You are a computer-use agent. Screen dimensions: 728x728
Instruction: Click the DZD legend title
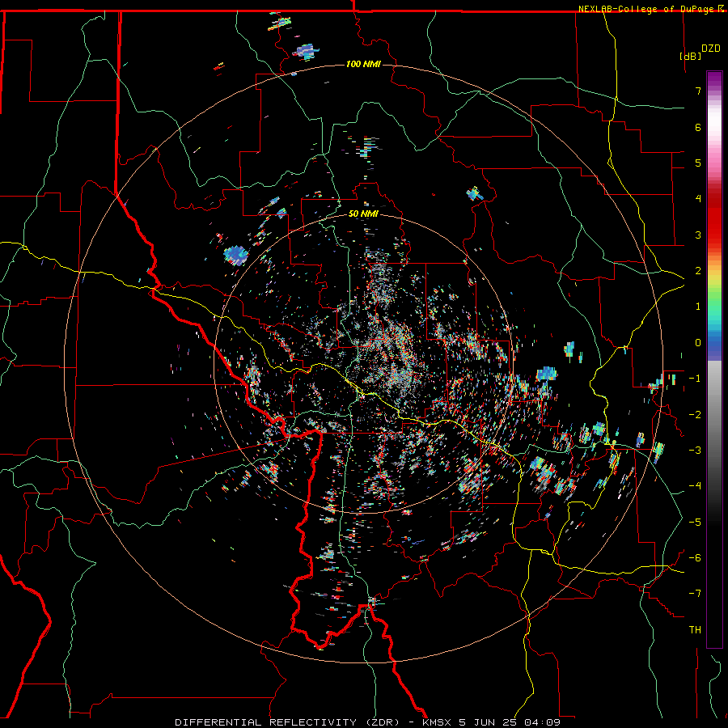tap(711, 49)
